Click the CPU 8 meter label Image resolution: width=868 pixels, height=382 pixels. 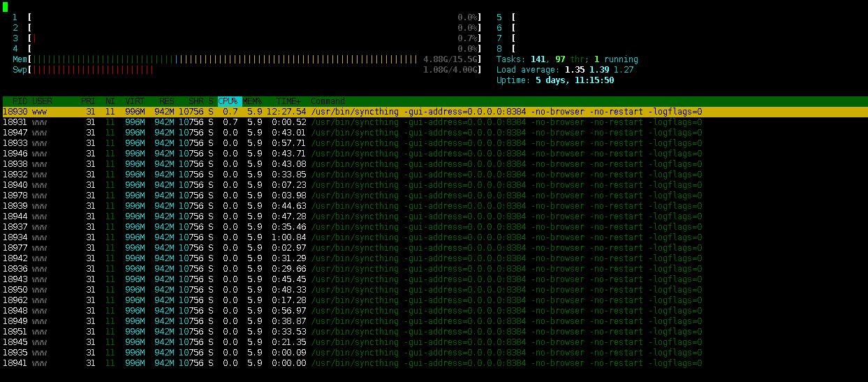[x=499, y=48]
